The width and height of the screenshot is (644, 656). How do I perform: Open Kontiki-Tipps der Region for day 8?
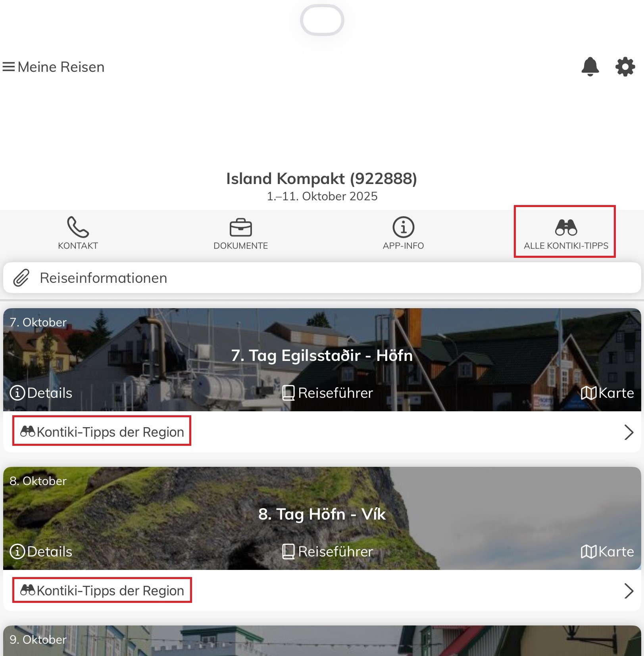coord(102,591)
